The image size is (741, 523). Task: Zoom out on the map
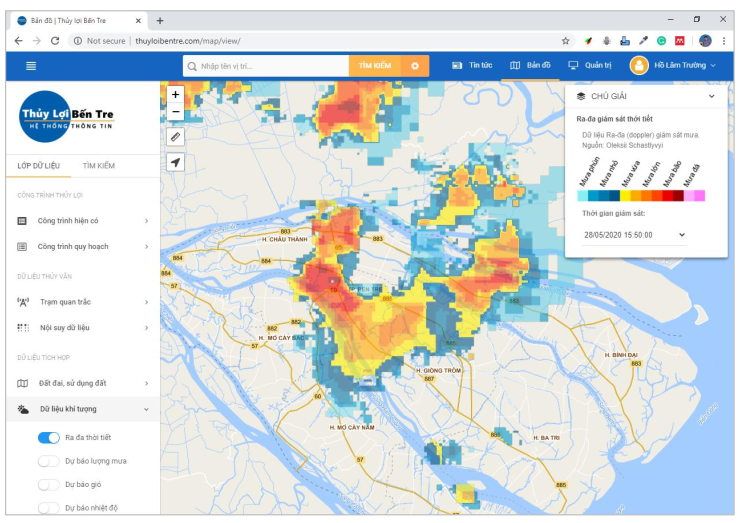coord(176,112)
